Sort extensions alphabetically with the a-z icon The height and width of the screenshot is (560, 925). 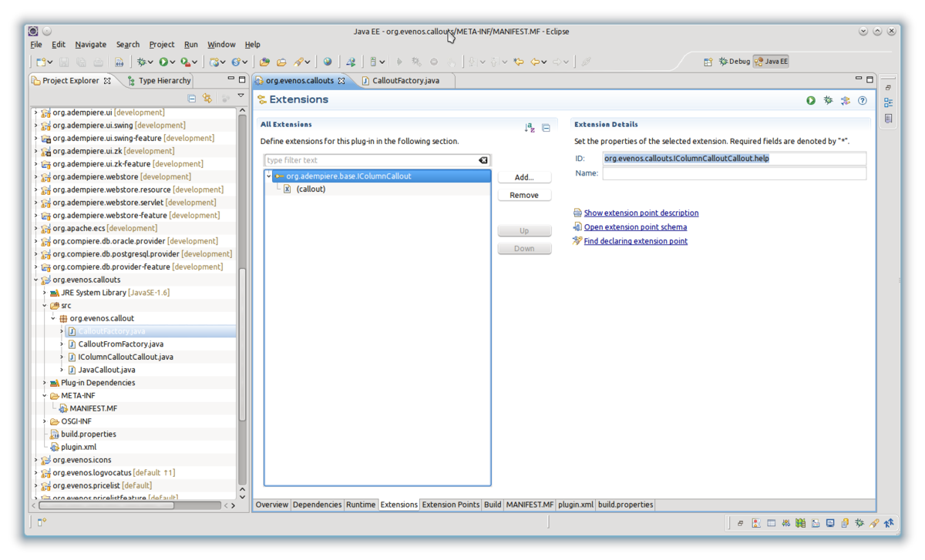click(530, 128)
